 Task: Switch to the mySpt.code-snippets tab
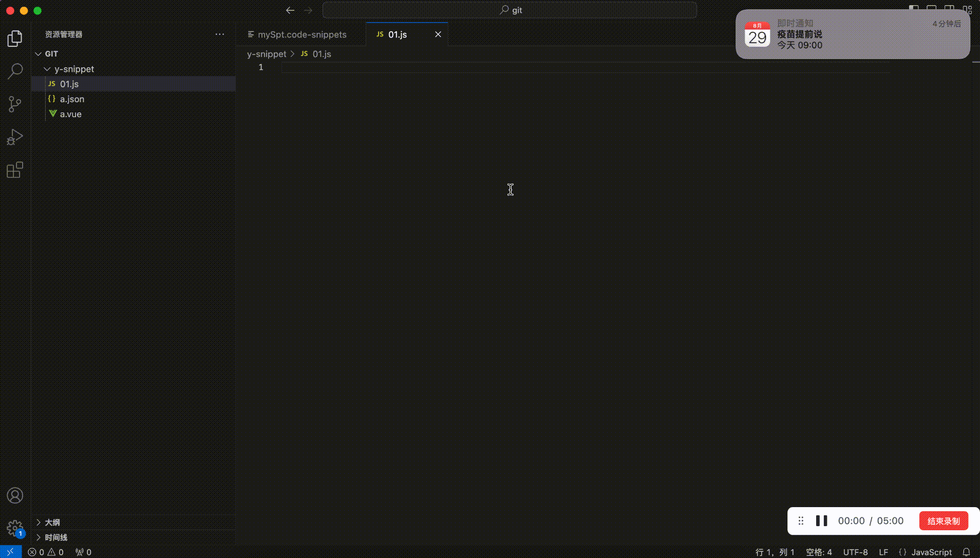click(x=302, y=34)
